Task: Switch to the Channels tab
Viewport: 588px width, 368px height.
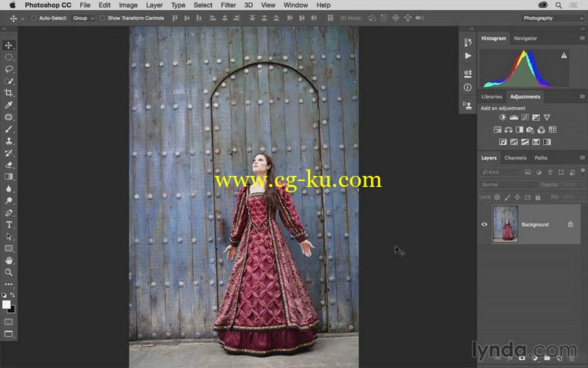Action: pos(515,158)
